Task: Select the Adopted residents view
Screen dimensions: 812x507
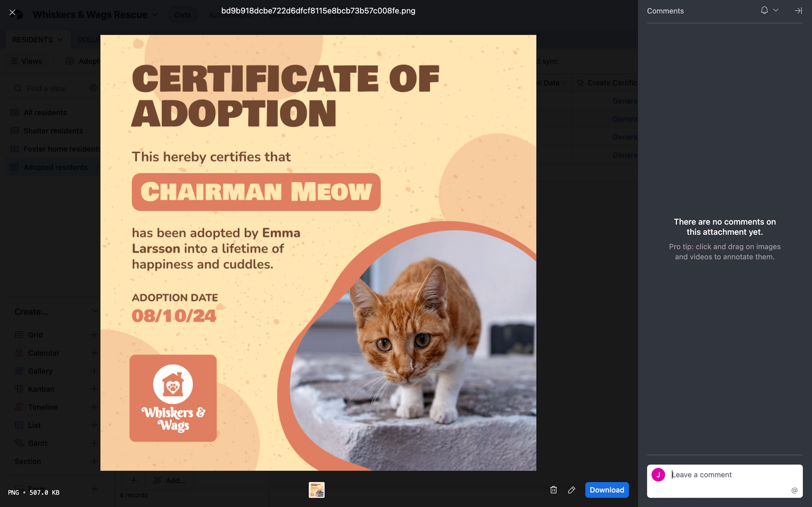Action: pos(55,167)
